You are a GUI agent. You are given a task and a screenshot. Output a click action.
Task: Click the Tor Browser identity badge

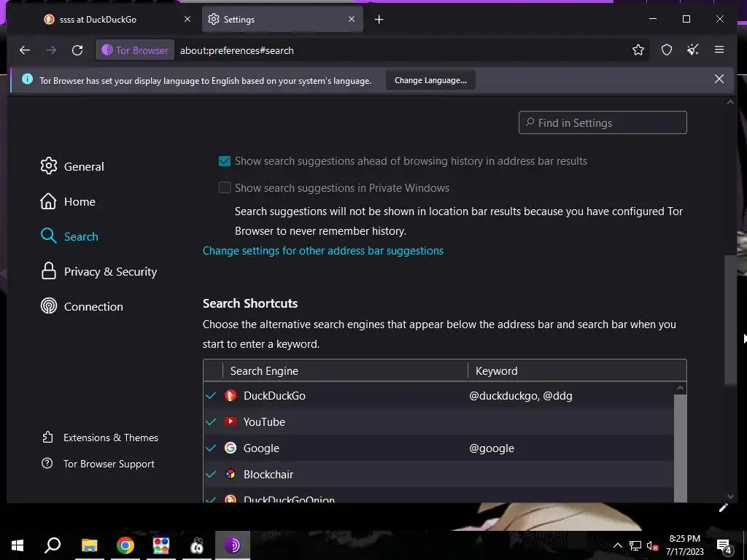[x=135, y=50]
